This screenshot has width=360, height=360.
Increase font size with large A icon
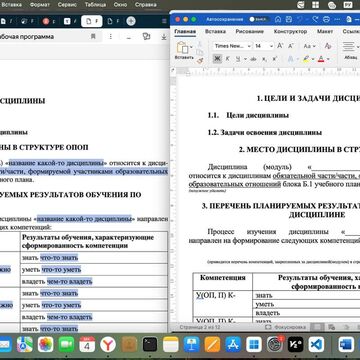tap(280, 46)
